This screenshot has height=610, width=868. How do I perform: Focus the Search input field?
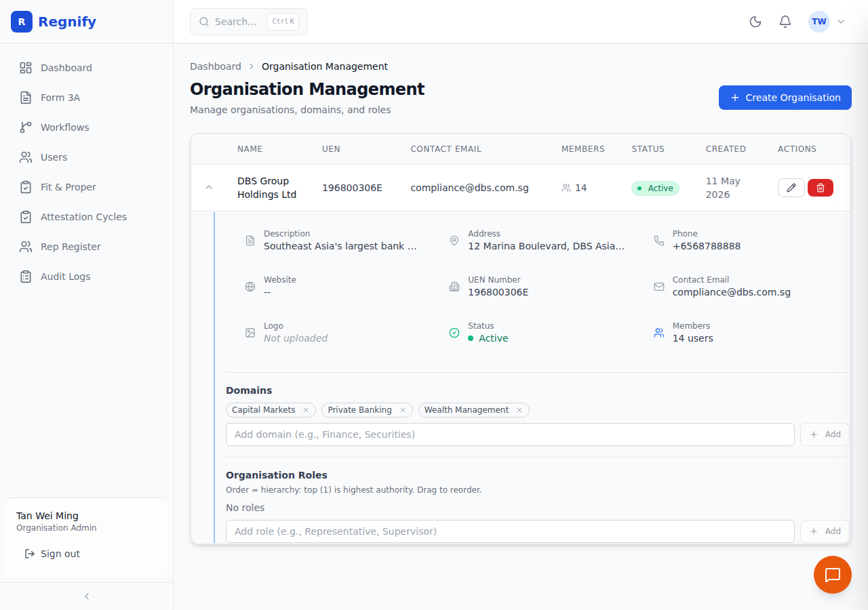[249, 22]
